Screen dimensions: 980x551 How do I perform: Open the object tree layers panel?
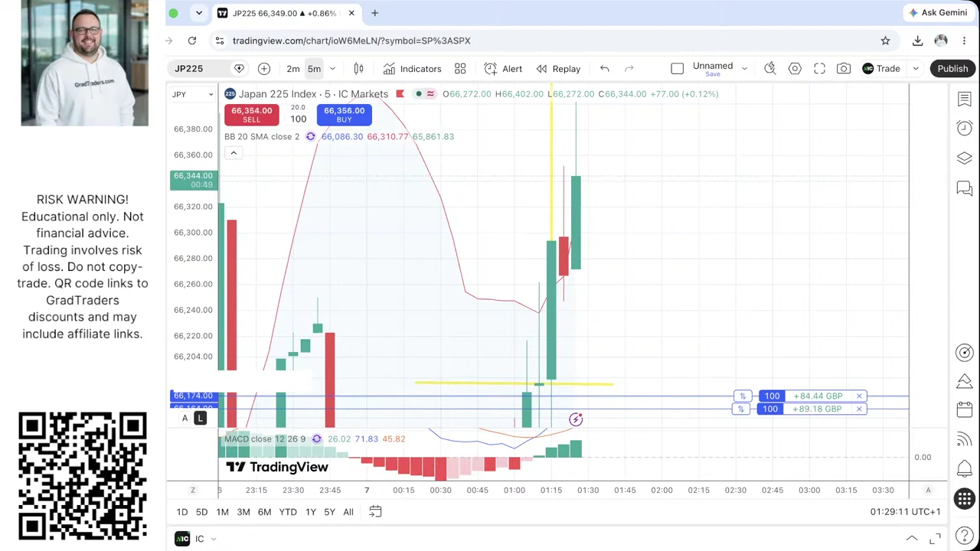pos(964,158)
